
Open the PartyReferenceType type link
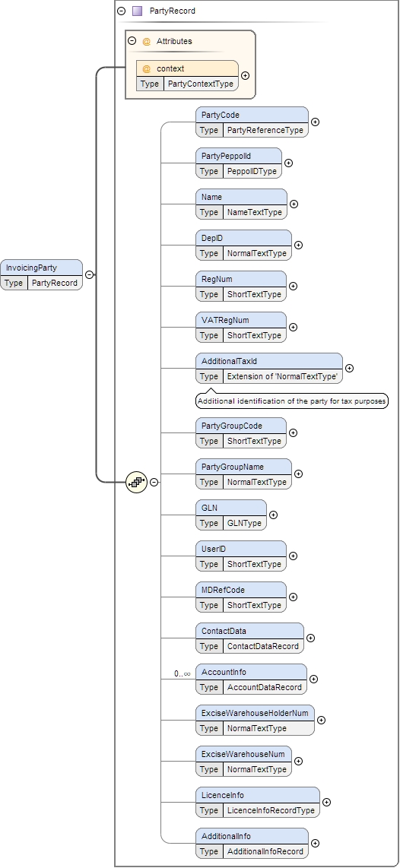[265, 130]
